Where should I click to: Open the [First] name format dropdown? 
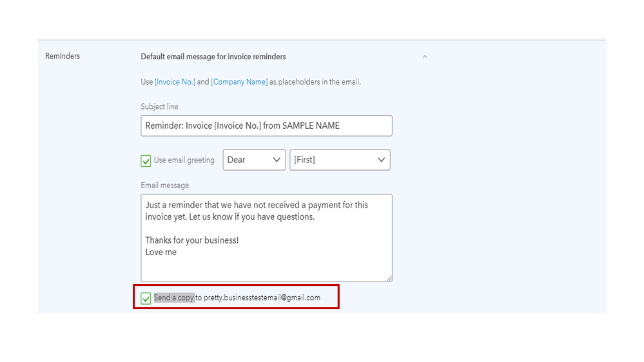coord(340,160)
